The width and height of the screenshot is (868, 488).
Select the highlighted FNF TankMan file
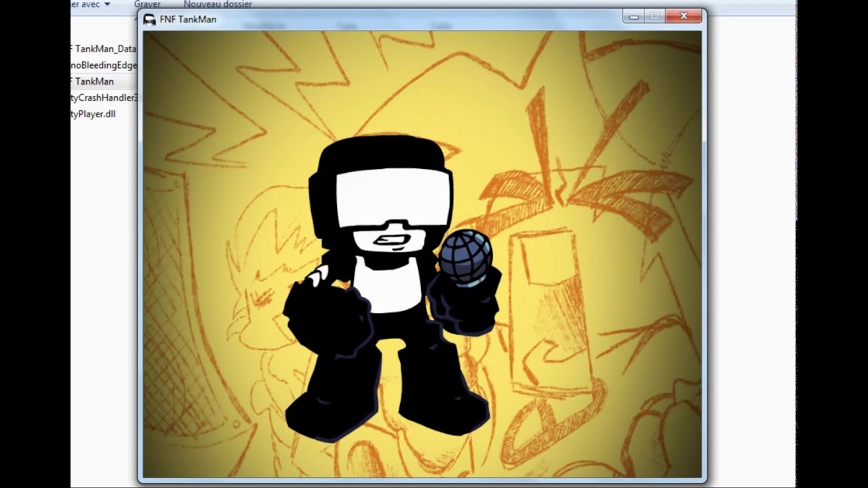point(94,81)
